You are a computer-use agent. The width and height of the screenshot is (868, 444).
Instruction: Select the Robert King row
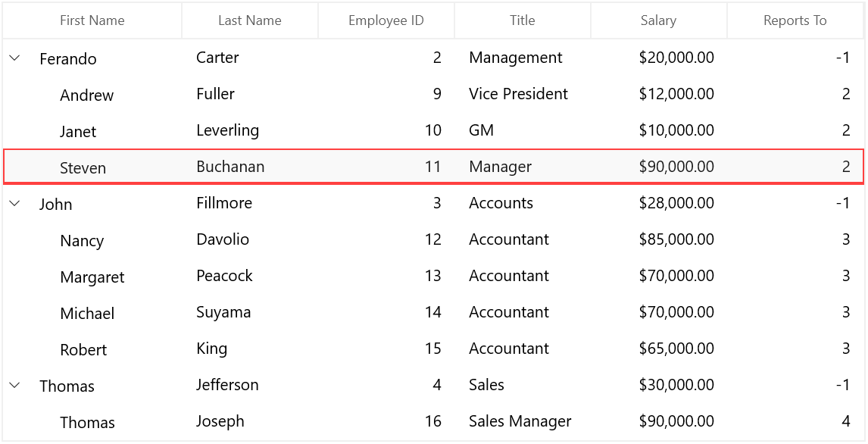click(433, 349)
